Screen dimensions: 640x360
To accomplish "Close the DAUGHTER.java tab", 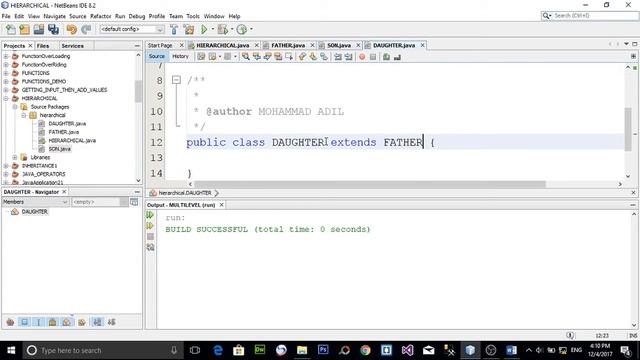I will click(423, 45).
